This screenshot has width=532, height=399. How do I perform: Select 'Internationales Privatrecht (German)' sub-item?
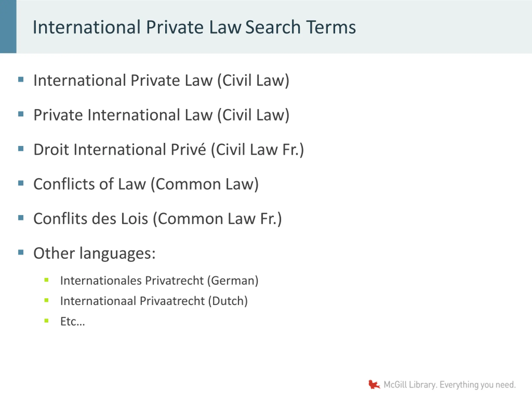[159, 281]
